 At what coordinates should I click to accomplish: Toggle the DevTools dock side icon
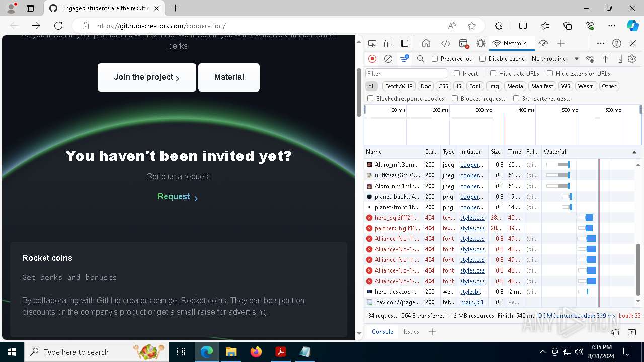point(405,43)
